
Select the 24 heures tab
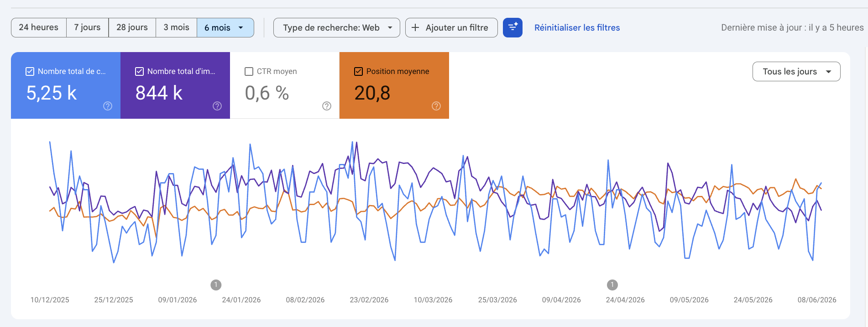39,27
